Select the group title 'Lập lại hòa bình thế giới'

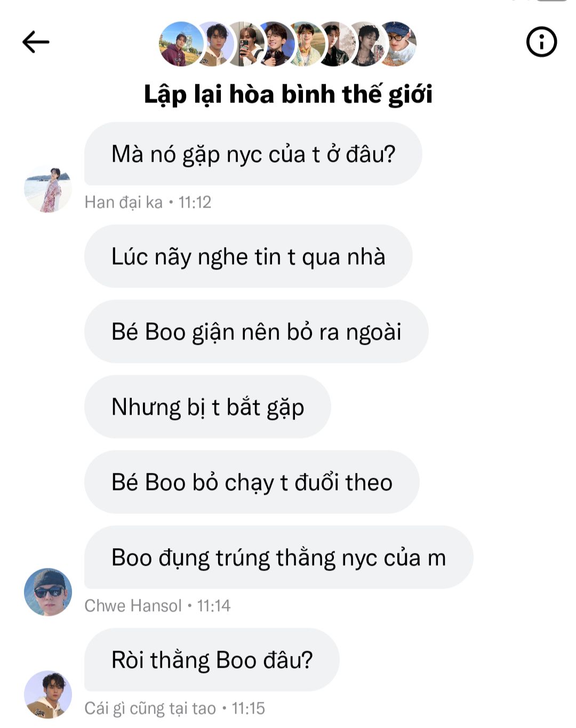[288, 94]
